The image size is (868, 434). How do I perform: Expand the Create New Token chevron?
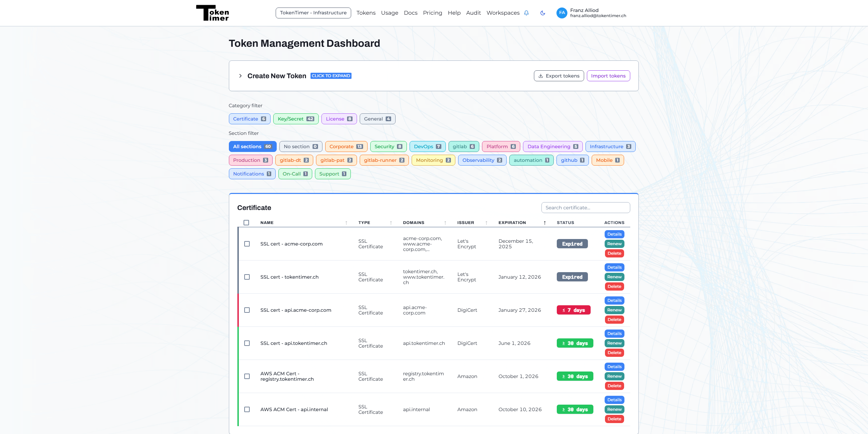tap(240, 76)
